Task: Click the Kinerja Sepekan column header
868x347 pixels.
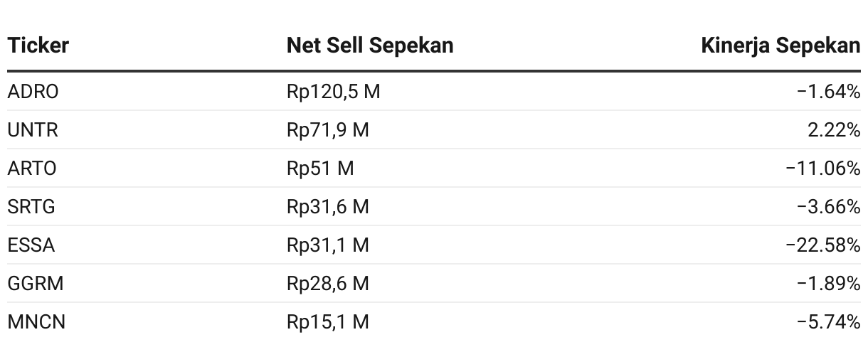Action: tap(780, 46)
